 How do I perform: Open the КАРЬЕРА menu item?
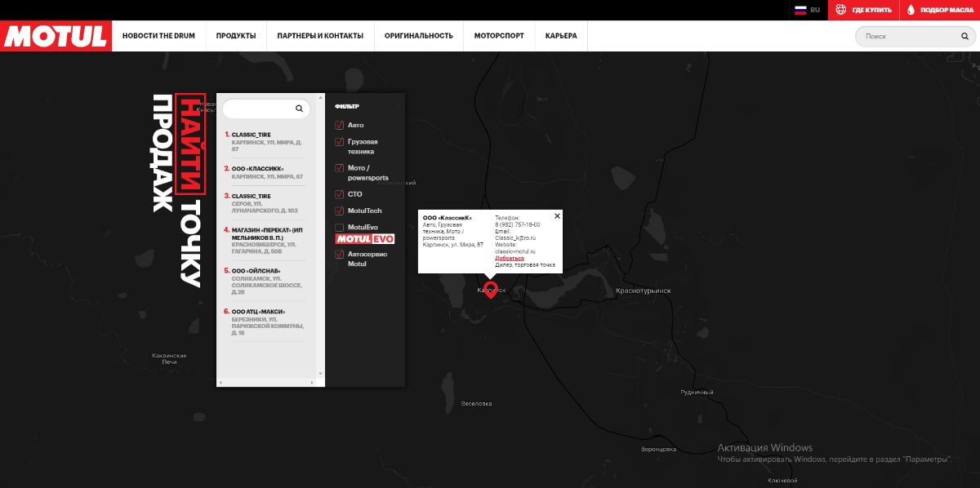561,36
